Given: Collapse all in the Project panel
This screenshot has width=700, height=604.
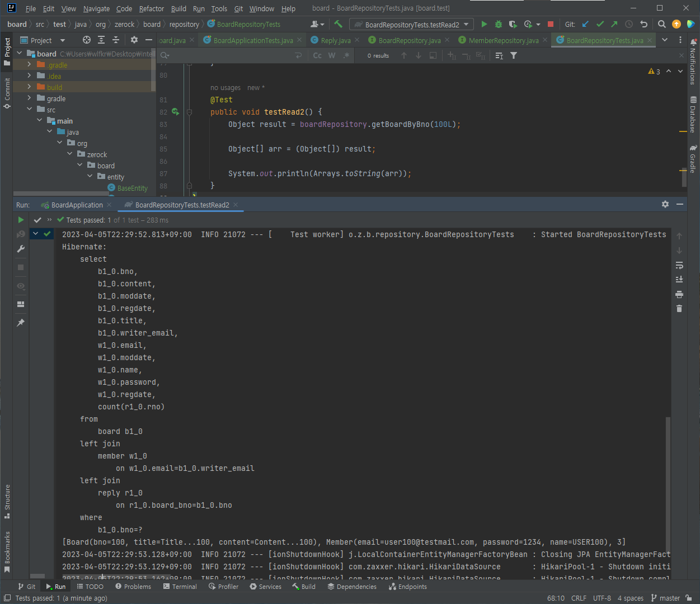Looking at the screenshot, I should (x=116, y=40).
